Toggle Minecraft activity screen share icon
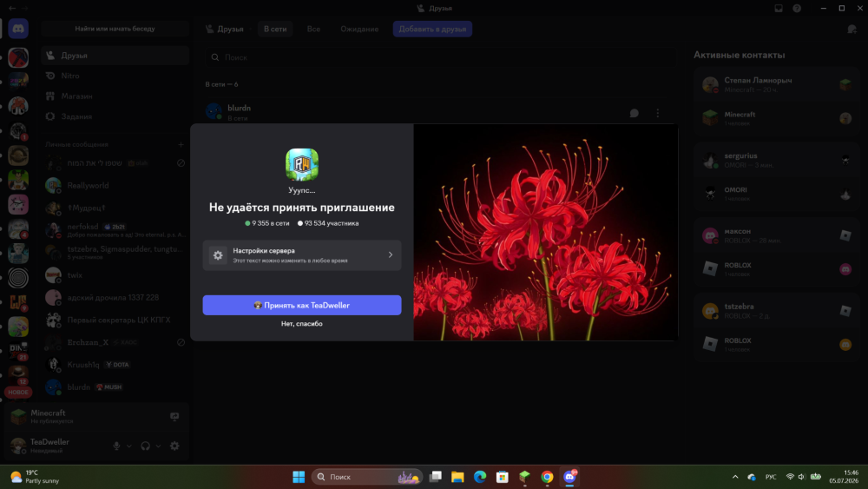 point(174,416)
